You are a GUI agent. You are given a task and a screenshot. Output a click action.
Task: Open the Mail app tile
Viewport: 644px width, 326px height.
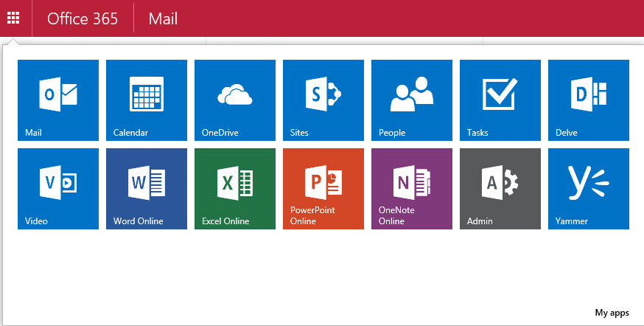pyautogui.click(x=57, y=100)
